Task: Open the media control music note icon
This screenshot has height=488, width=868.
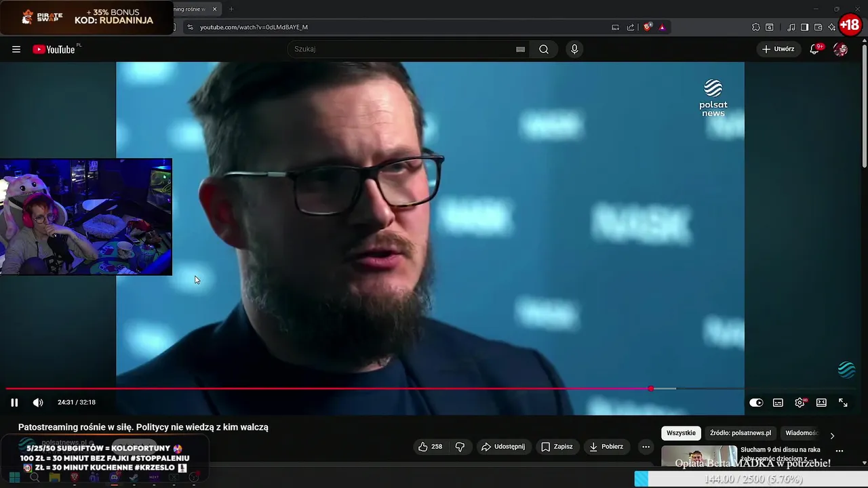Action: (791, 27)
